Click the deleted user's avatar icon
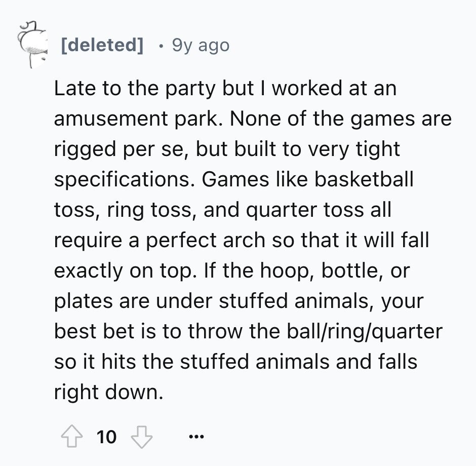Screen dimensions: 476x466 tap(29, 43)
